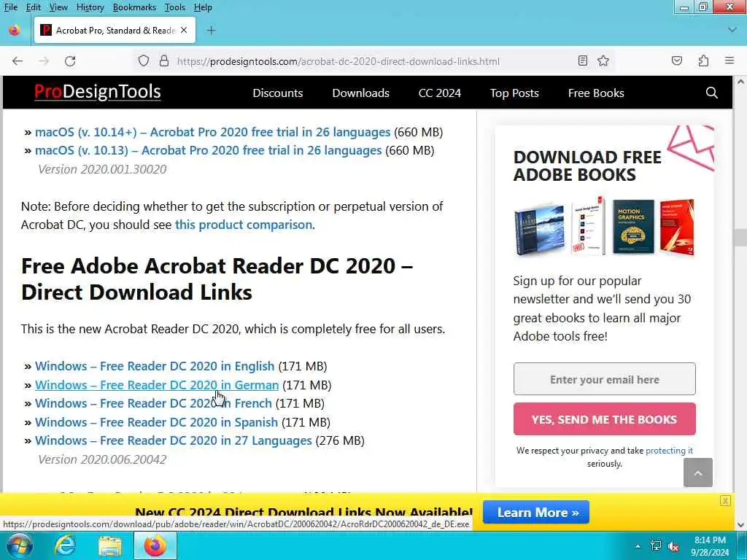Click the scrollbar down arrow
The image size is (747, 560).
(x=740, y=524)
